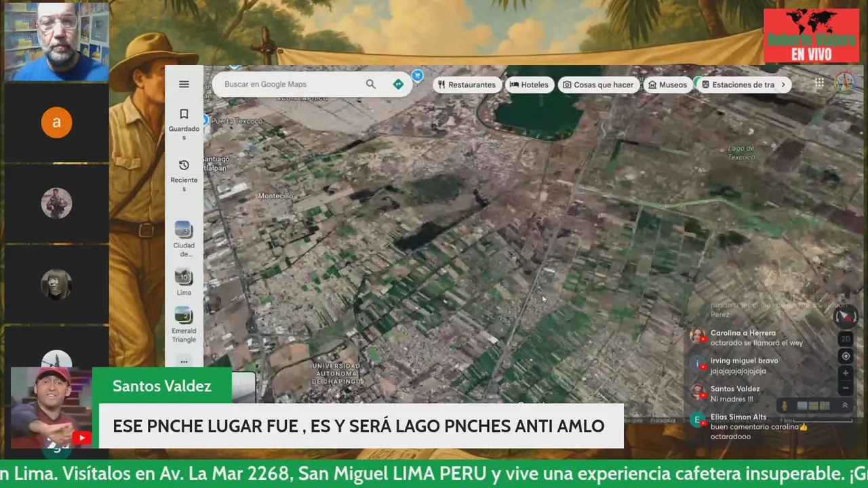868x488 pixels.
Task: Click irving miguel bravo's chat avatar
Action: coord(698,364)
